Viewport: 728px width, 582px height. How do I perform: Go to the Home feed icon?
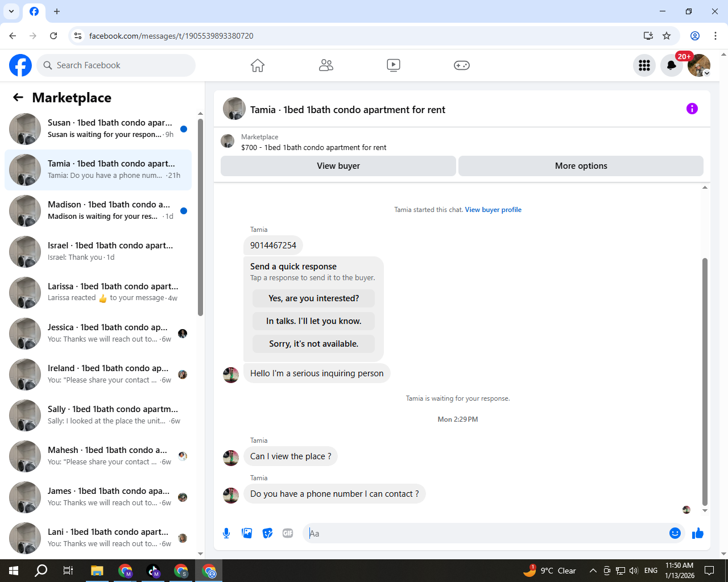pyautogui.click(x=258, y=65)
